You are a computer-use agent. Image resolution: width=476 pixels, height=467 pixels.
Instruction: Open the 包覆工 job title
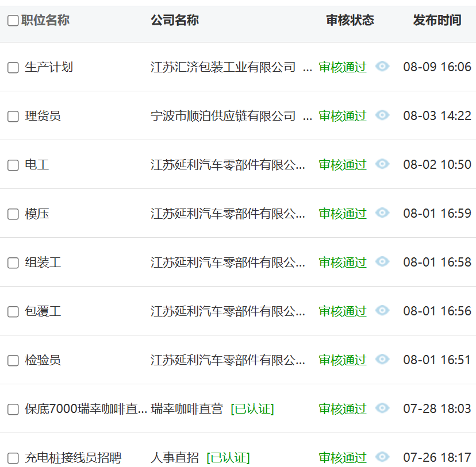(x=43, y=311)
